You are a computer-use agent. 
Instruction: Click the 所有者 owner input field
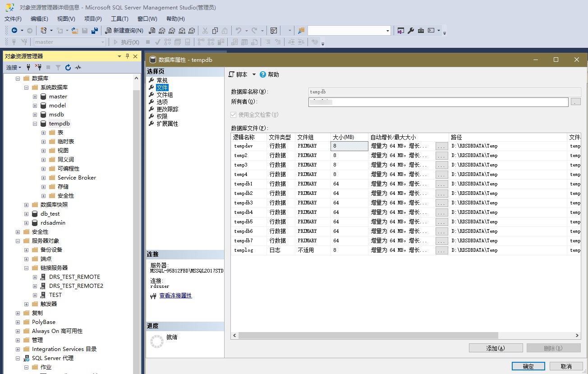click(438, 102)
